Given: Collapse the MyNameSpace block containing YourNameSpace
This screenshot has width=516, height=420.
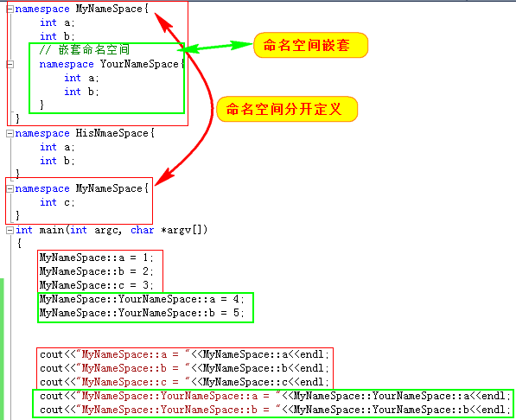Looking at the screenshot, I should (10, 9).
